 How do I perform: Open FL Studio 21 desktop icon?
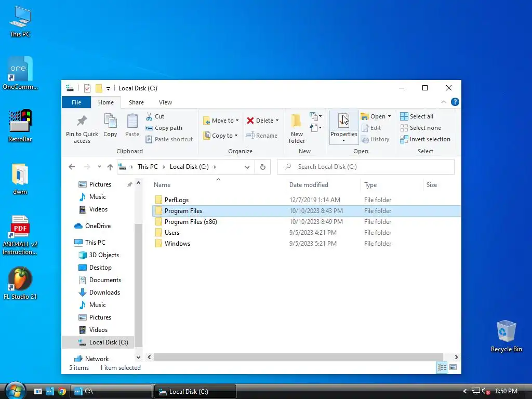[20, 283]
